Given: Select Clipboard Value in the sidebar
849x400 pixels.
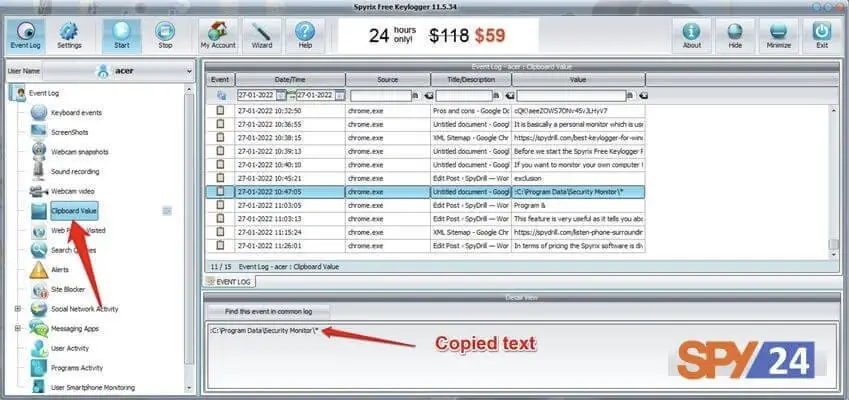Looking at the screenshot, I should (x=74, y=211).
